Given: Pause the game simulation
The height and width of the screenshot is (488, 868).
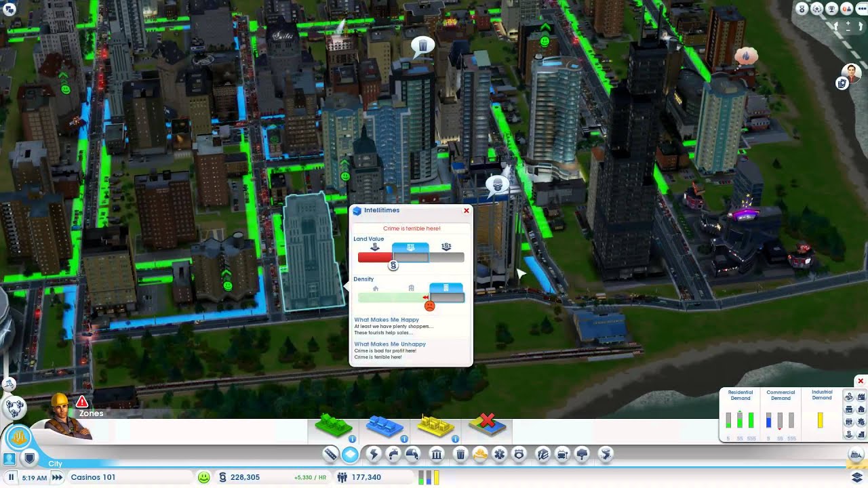Looking at the screenshot, I should (x=12, y=477).
